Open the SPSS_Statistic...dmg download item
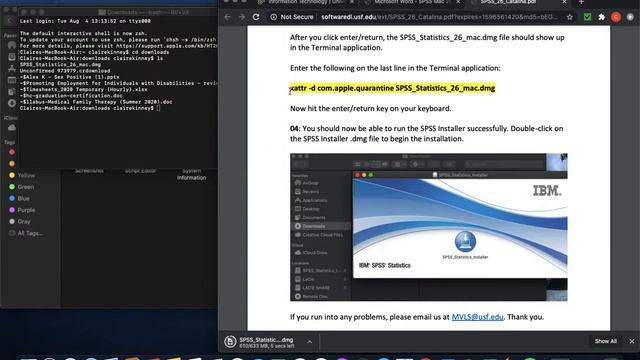This screenshot has width=640, height=360. (266, 342)
